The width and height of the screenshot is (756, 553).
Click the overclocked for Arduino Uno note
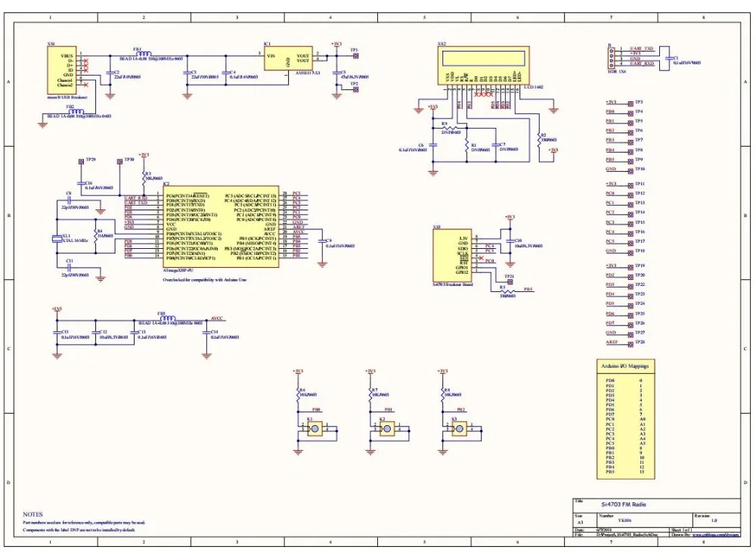pyautogui.click(x=204, y=280)
